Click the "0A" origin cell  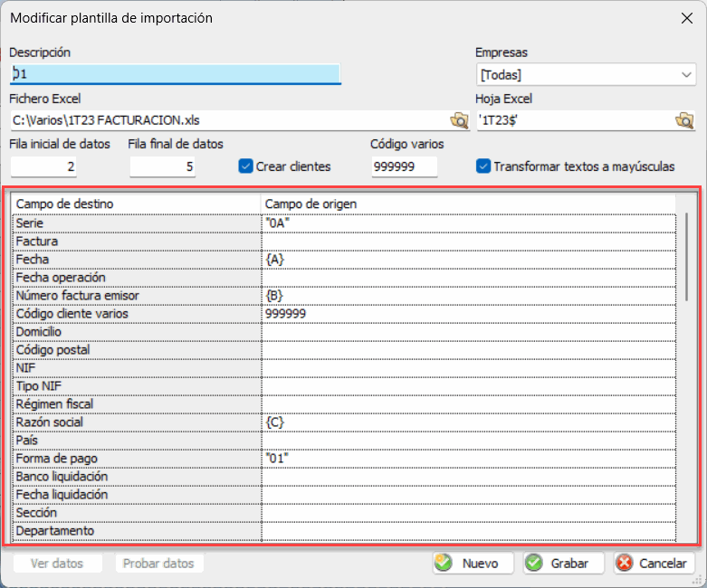[469, 223]
